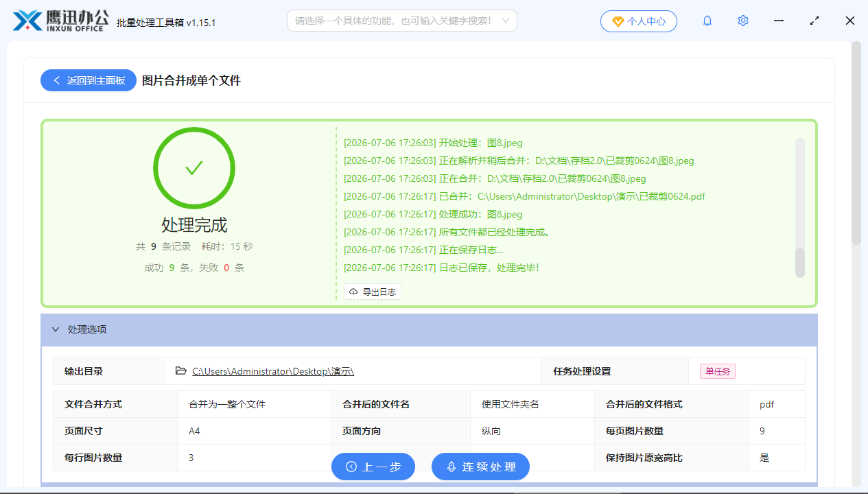
Task: Click log line 正在解析并稍后合并
Action: [519, 161]
